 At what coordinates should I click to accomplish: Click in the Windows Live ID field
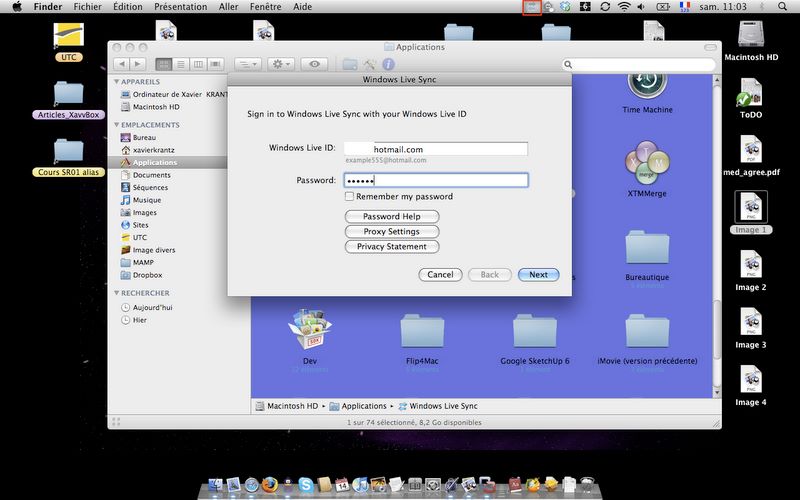point(436,149)
